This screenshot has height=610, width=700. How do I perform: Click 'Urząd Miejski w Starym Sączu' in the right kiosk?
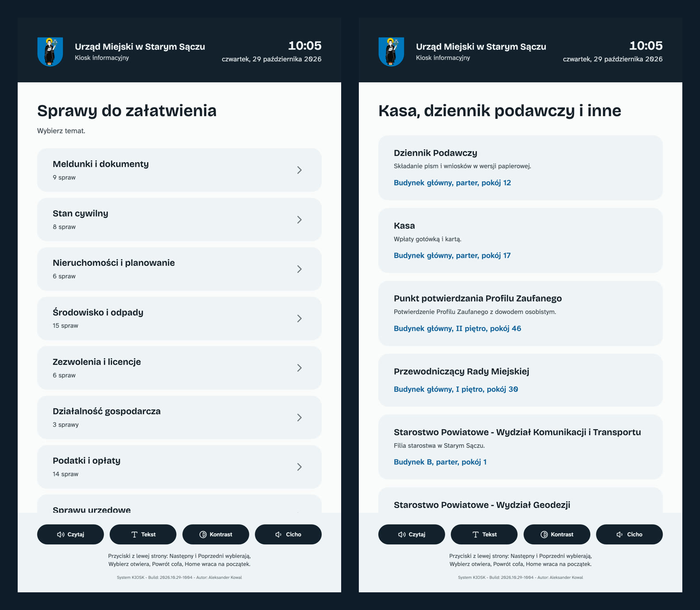(481, 46)
